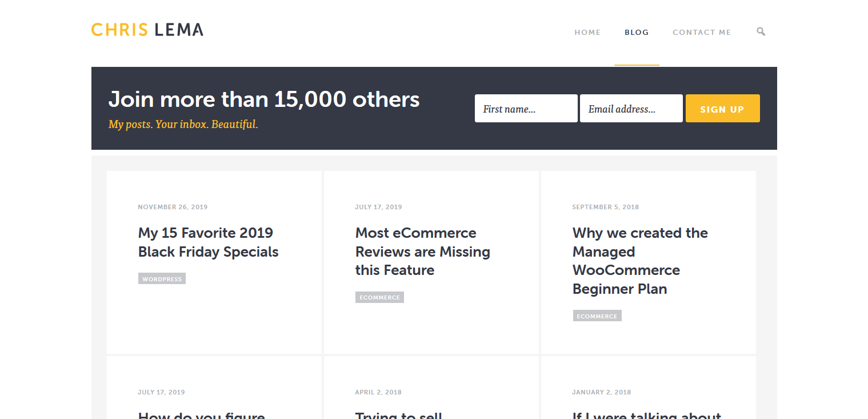Select the Blog navigation tab
The height and width of the screenshot is (419, 868).
(637, 33)
